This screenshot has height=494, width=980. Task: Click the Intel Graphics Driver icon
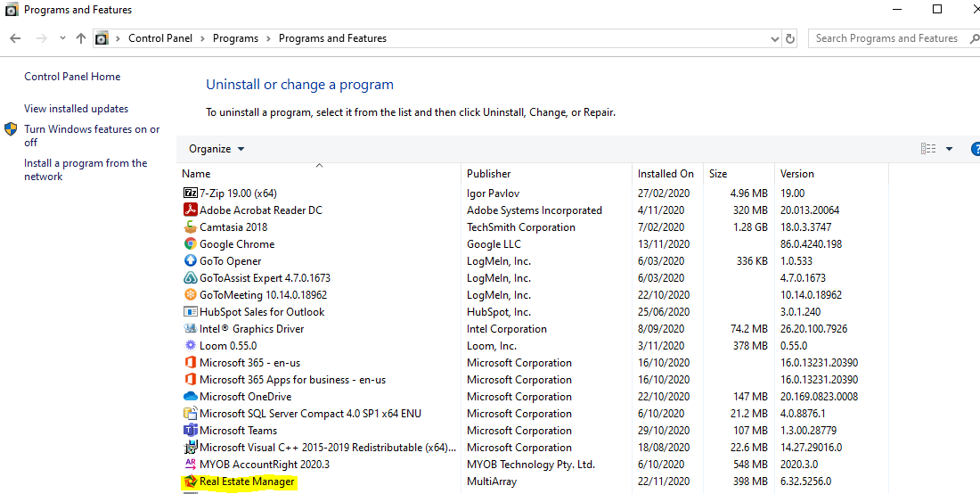[x=190, y=328]
